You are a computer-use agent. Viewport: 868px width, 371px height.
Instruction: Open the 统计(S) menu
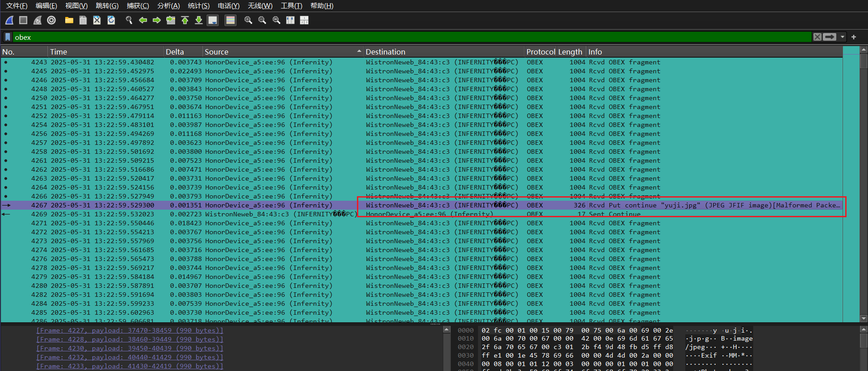coord(198,6)
